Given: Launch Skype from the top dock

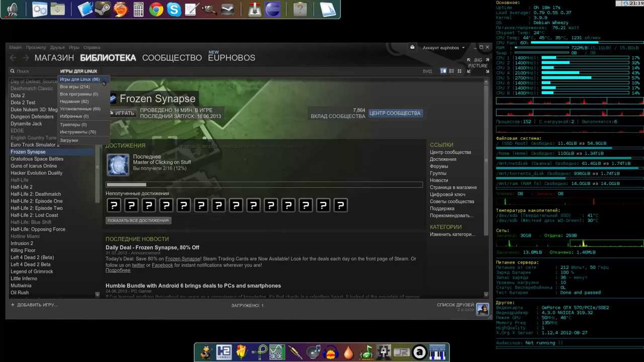Looking at the screenshot, I should point(174,9).
